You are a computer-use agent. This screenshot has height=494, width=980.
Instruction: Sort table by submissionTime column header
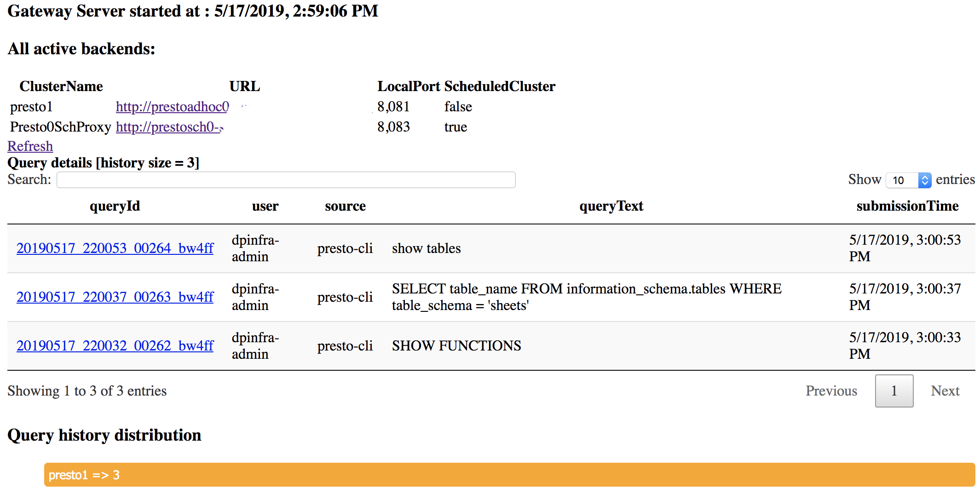(x=907, y=206)
